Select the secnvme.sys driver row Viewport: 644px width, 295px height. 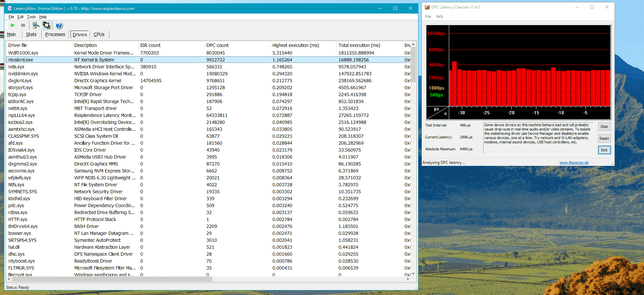point(208,171)
